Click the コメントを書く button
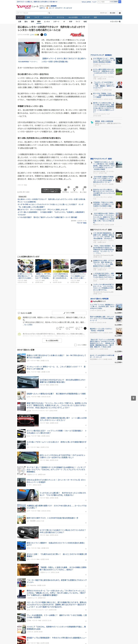This screenshot has height=644, width=138. (69, 313)
